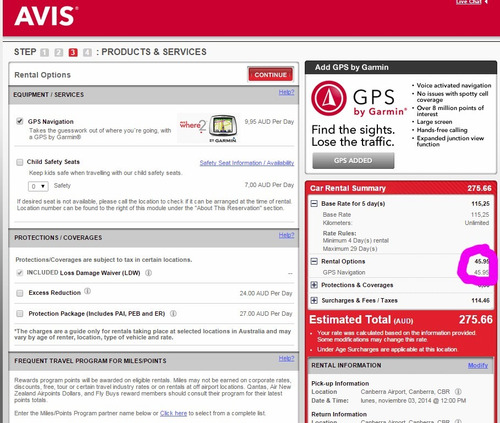Collapse the Rental Options summary section
The image size is (500, 423).
point(314,261)
